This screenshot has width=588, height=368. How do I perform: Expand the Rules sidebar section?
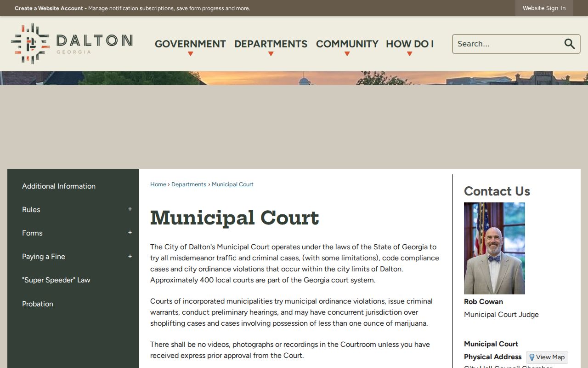130,209
